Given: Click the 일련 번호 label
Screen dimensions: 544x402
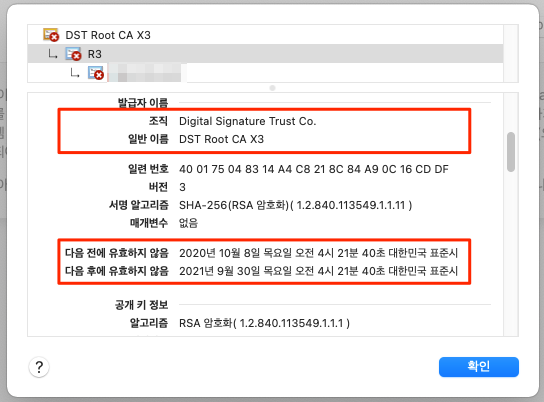Looking at the screenshot, I should click(148, 169).
